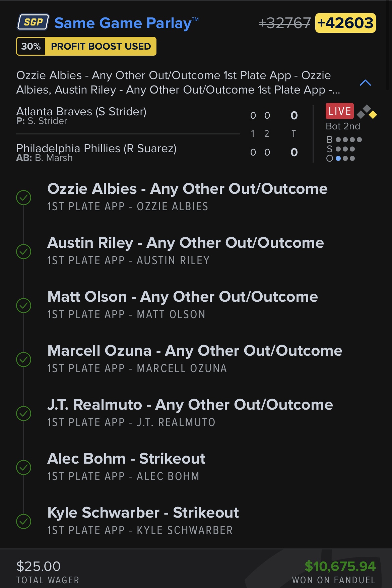Click the green check beside Matt Olson leg
The width and height of the screenshot is (392, 588).
(24, 305)
